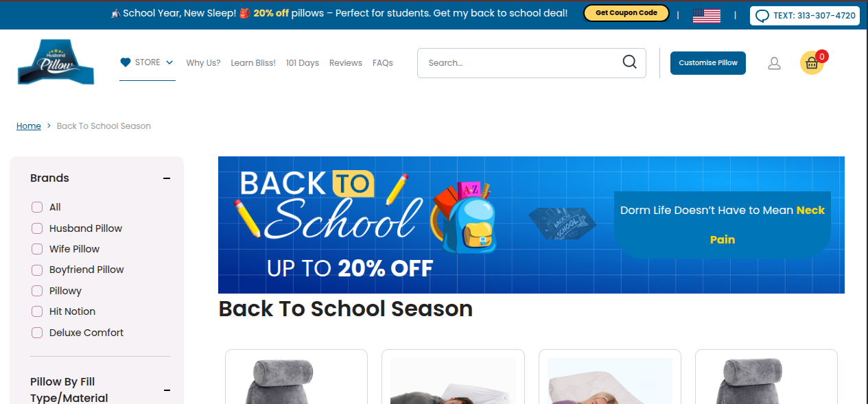Expand the STORE dropdown chevron
This screenshot has width=868, height=404.
169,62
